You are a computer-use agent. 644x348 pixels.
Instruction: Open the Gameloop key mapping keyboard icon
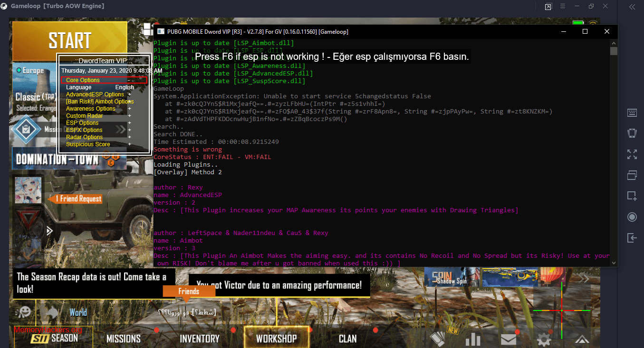(632, 113)
